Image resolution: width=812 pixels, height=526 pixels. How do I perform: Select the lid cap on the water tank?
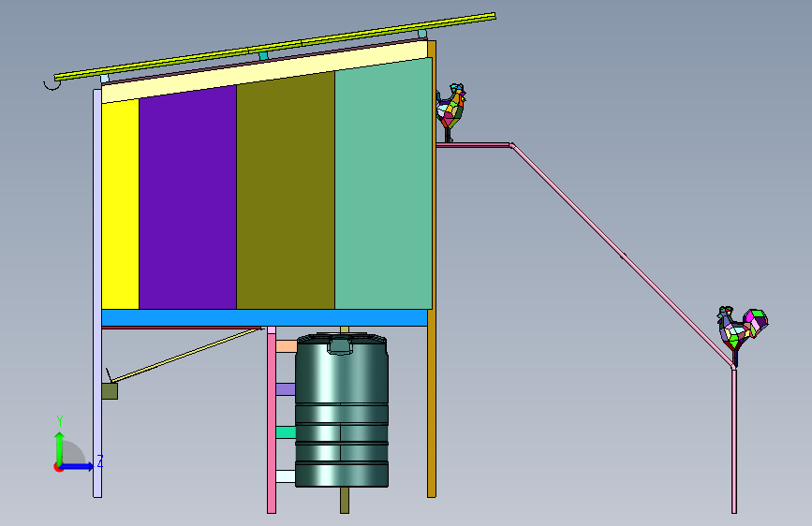click(340, 345)
